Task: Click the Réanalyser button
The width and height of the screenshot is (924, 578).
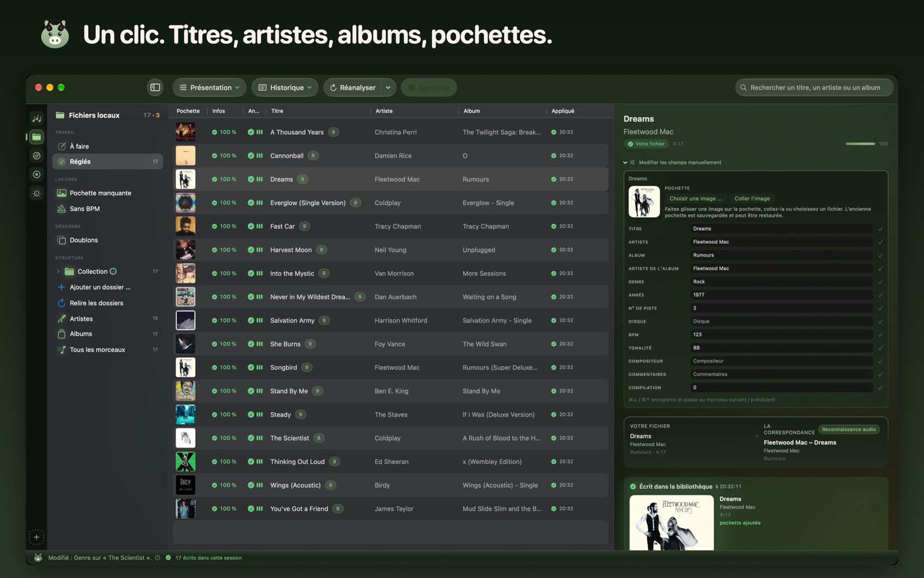Action: point(352,87)
